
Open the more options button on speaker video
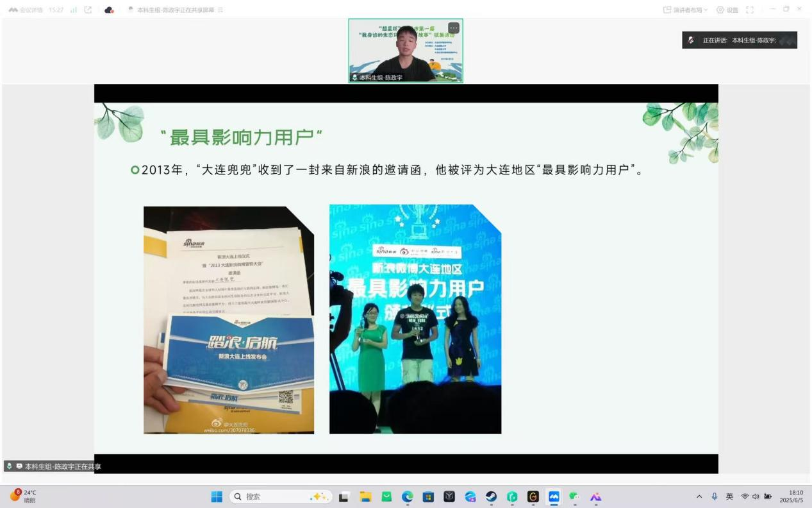[453, 28]
